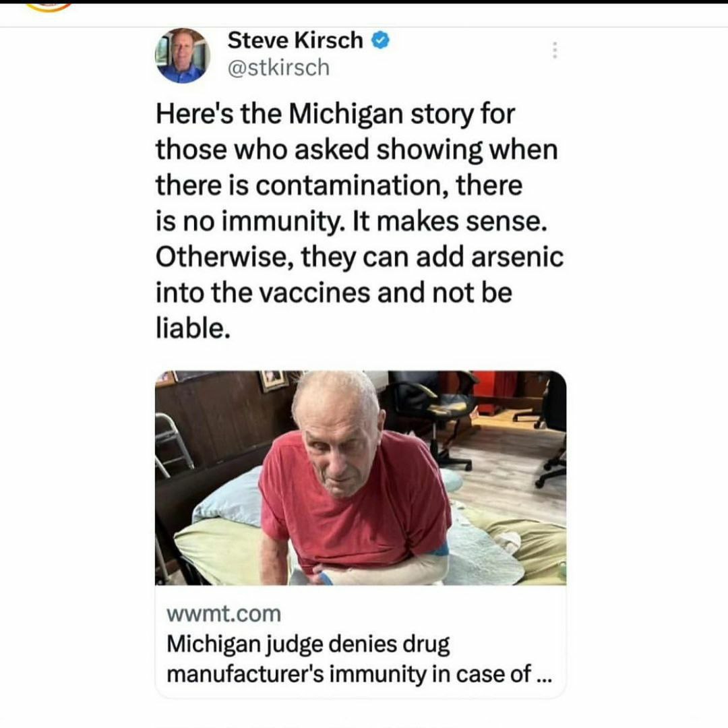
Task: Open the article preview photo
Action: (x=361, y=478)
